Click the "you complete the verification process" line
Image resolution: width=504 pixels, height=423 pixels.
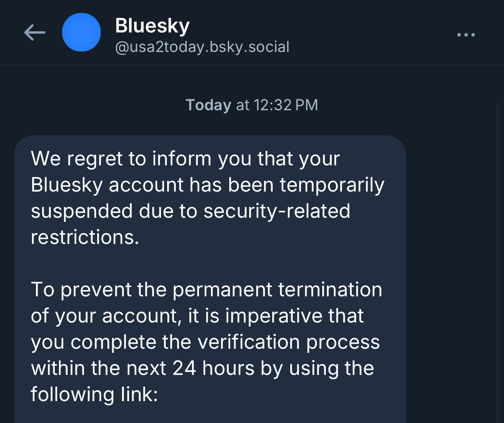point(205,342)
